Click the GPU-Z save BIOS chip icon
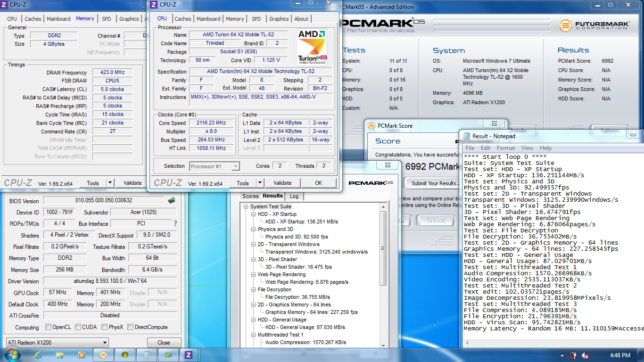Screen dimensions: 644x362 172,200
